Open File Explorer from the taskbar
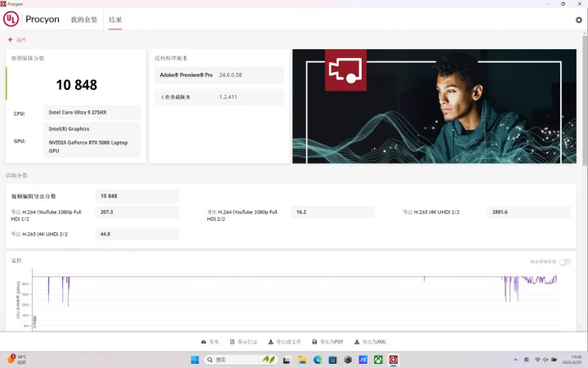The width and height of the screenshot is (588, 368). tap(302, 360)
